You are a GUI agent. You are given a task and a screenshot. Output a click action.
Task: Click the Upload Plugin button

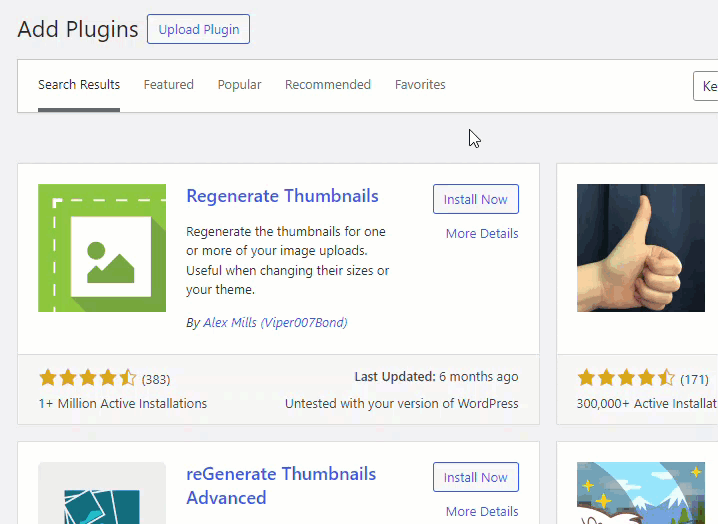point(198,29)
